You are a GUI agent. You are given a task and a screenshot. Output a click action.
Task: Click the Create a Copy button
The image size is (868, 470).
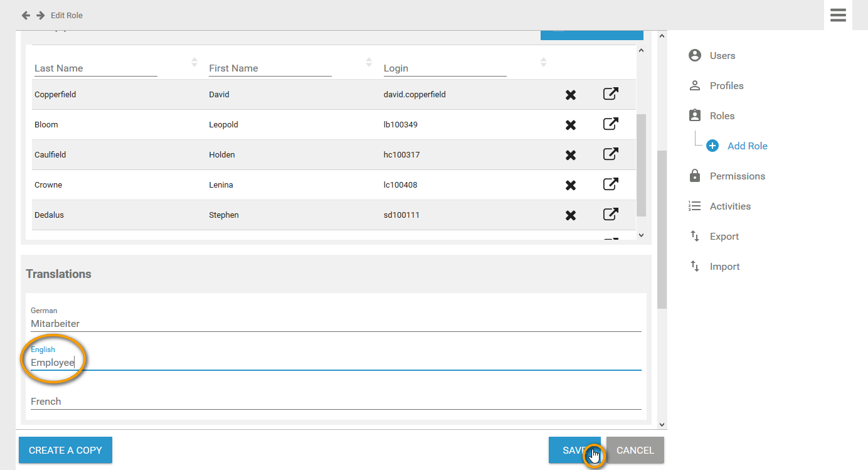[x=65, y=450]
